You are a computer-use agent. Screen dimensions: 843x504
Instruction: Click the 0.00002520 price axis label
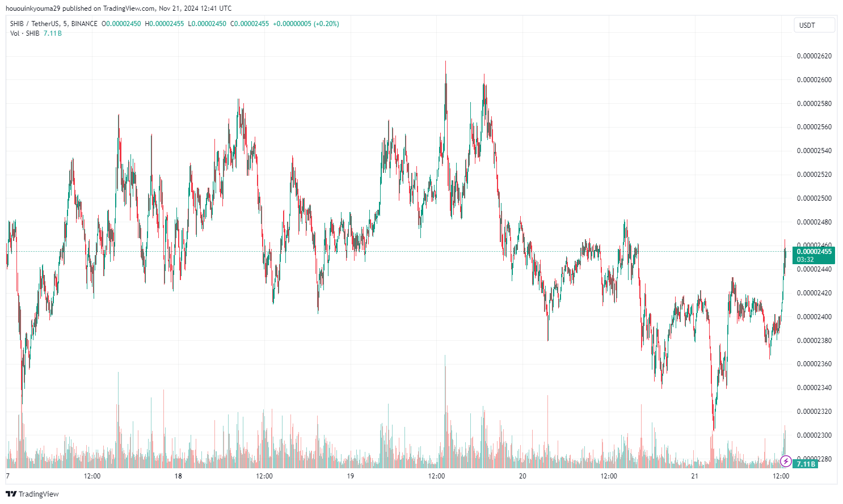814,175
